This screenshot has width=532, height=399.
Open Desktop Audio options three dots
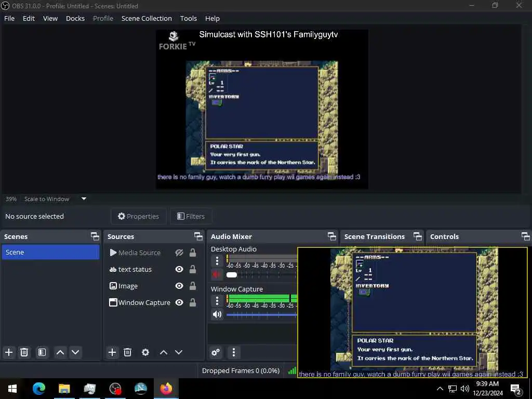(x=217, y=261)
